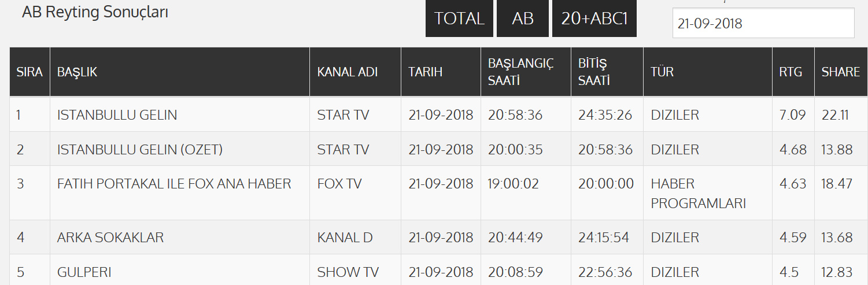Select the AB ratings tab
The width and height of the screenshot is (868, 285).
522,18
